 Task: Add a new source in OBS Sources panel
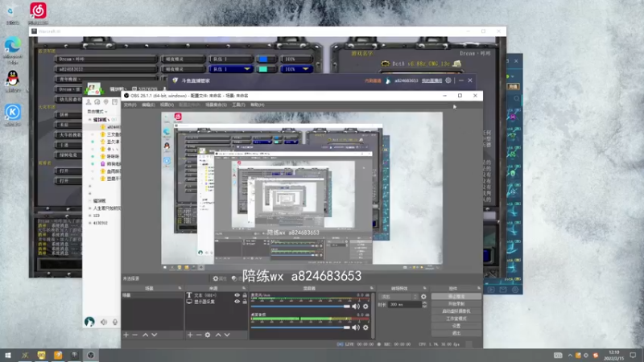click(x=190, y=335)
